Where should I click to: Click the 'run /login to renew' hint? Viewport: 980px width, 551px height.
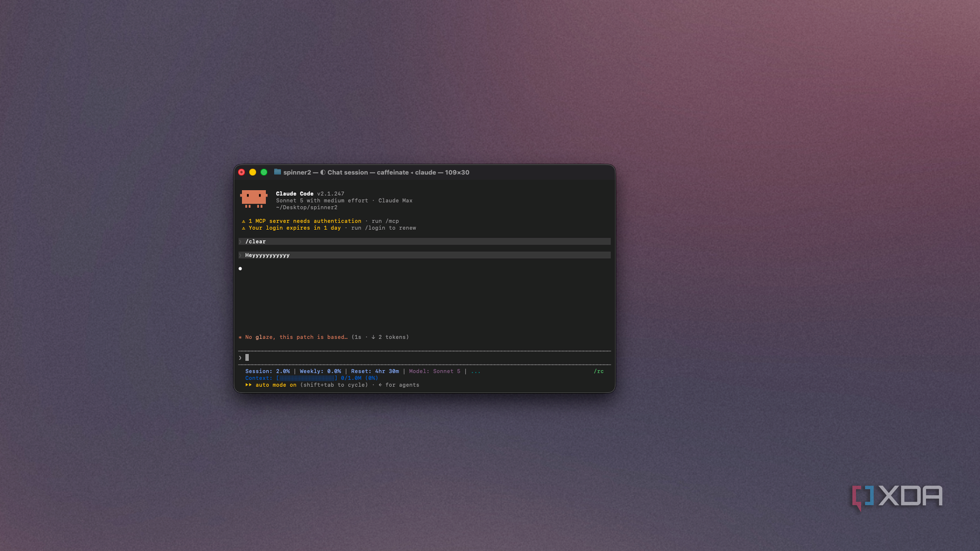pyautogui.click(x=384, y=228)
